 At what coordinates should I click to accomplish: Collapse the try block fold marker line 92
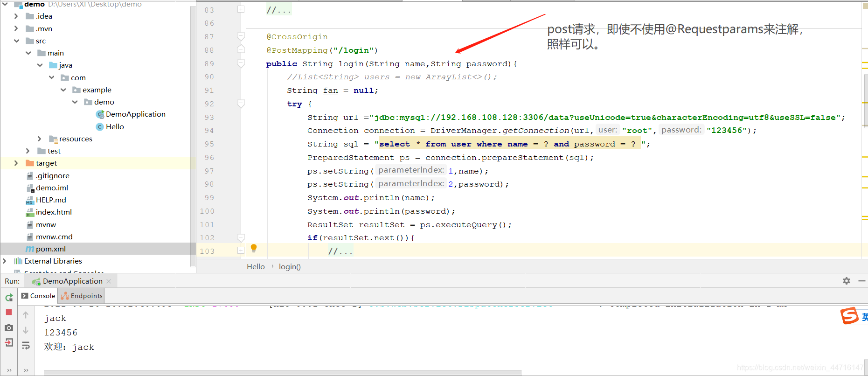pyautogui.click(x=241, y=104)
